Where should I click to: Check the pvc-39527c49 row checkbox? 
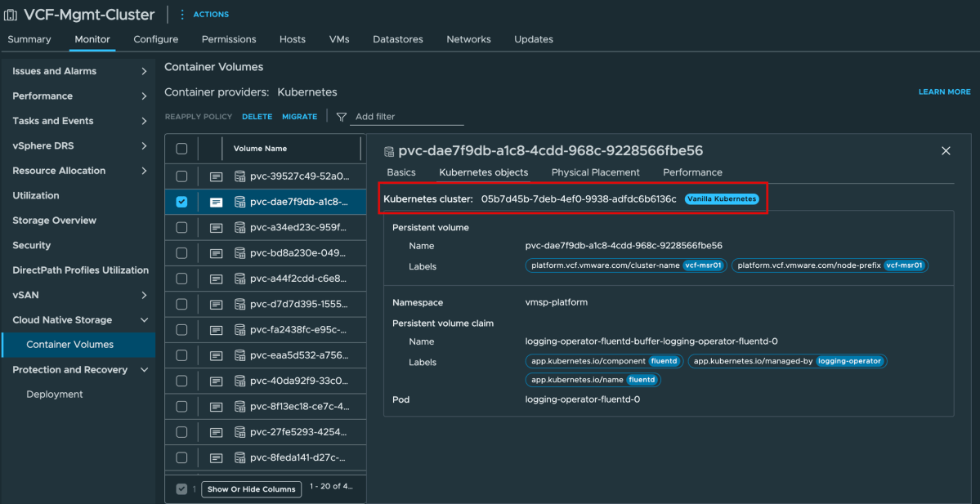click(182, 176)
